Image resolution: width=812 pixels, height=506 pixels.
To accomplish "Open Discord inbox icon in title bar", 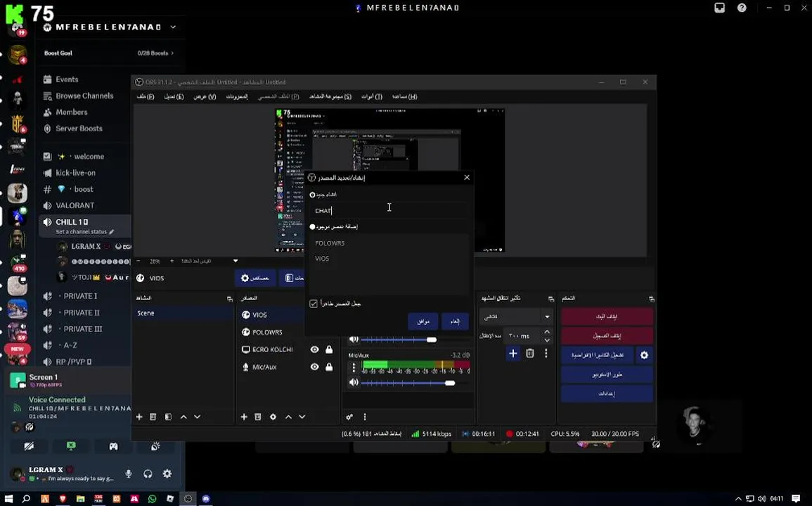I will point(720,8).
